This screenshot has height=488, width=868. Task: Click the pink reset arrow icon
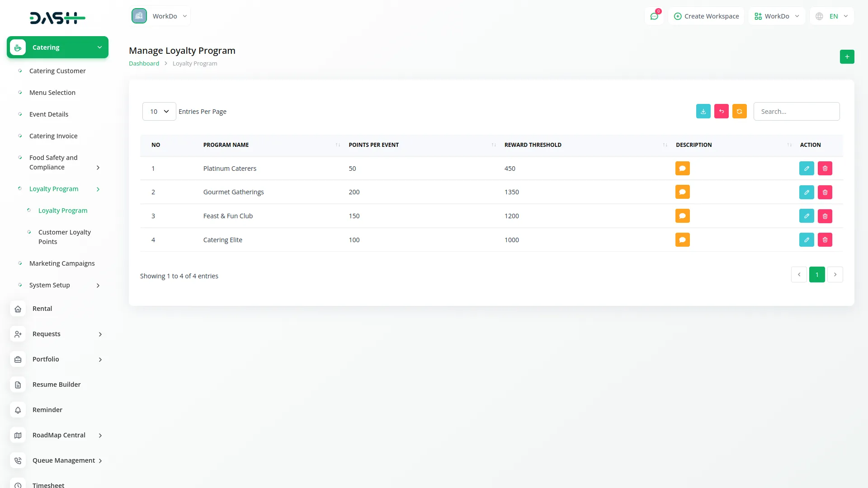(x=721, y=111)
